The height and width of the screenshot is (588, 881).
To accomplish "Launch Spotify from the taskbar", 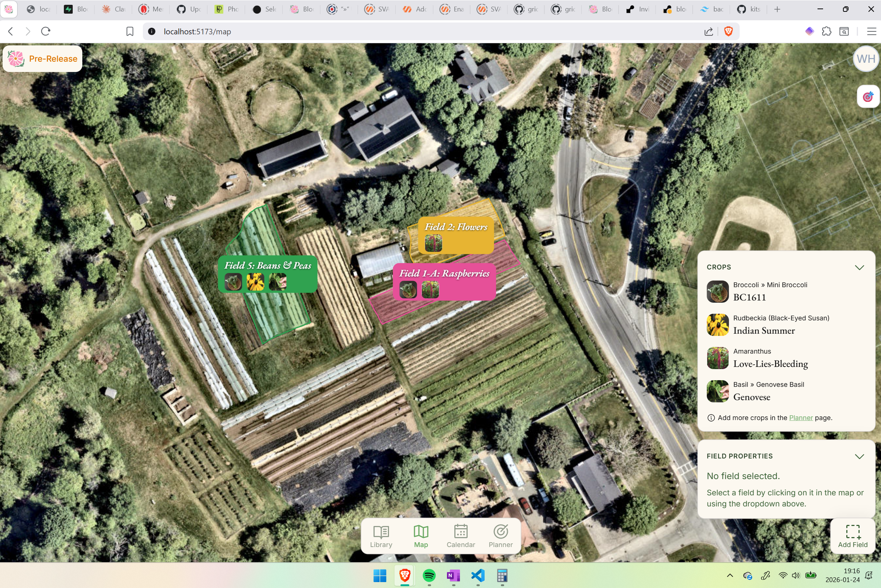I will pos(429,575).
